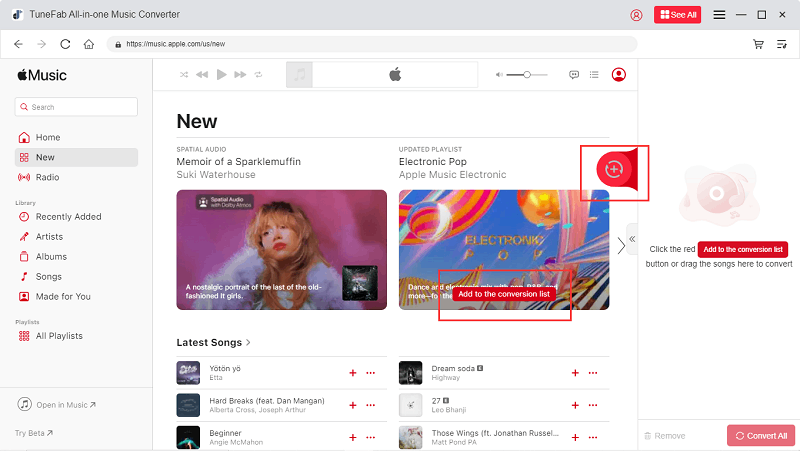This screenshot has height=451, width=800.
Task: Collapse the conversion panel with double chevron
Action: coord(631,239)
